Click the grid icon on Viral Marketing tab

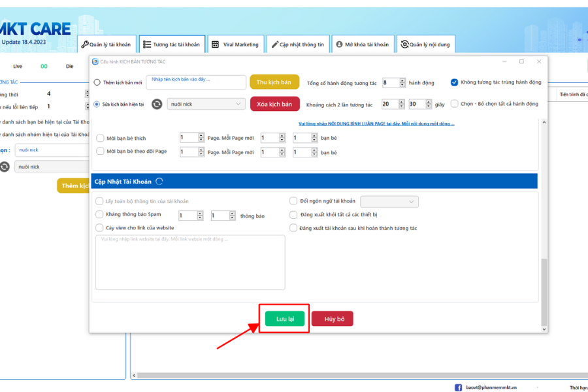click(x=215, y=44)
